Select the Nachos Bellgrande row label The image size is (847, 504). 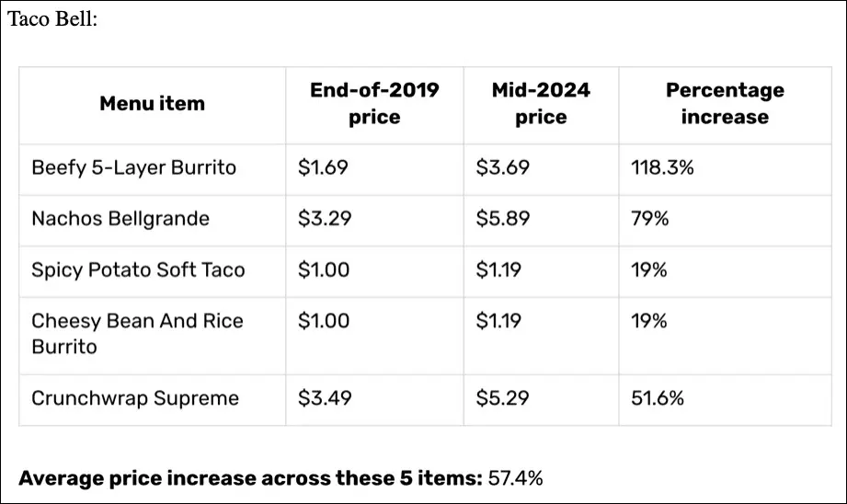point(120,219)
